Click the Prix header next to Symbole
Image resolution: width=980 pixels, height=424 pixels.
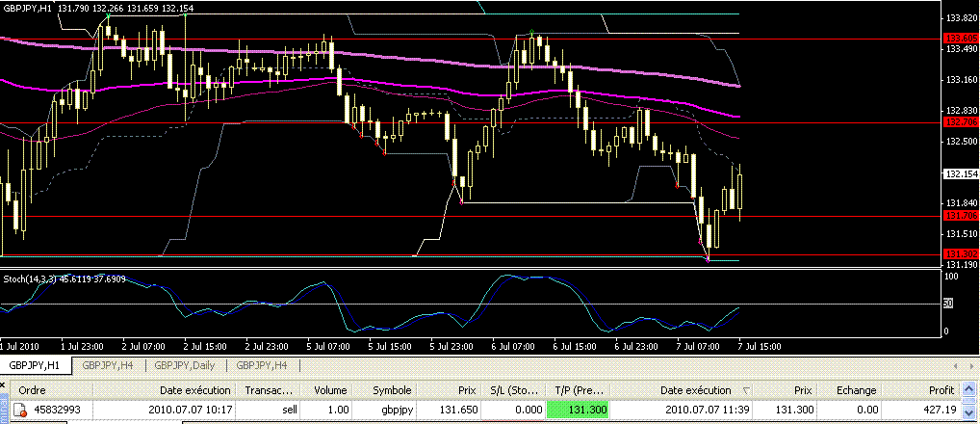coord(451,390)
